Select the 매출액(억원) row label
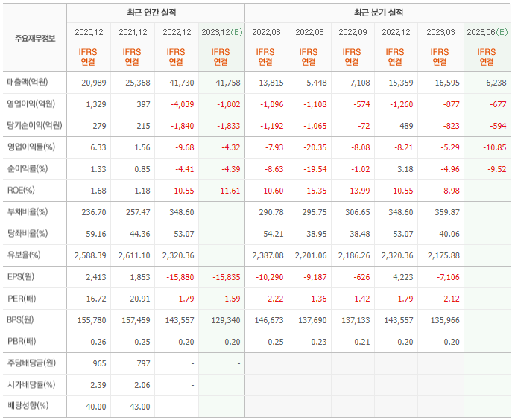The image size is (515, 420). 28,82
